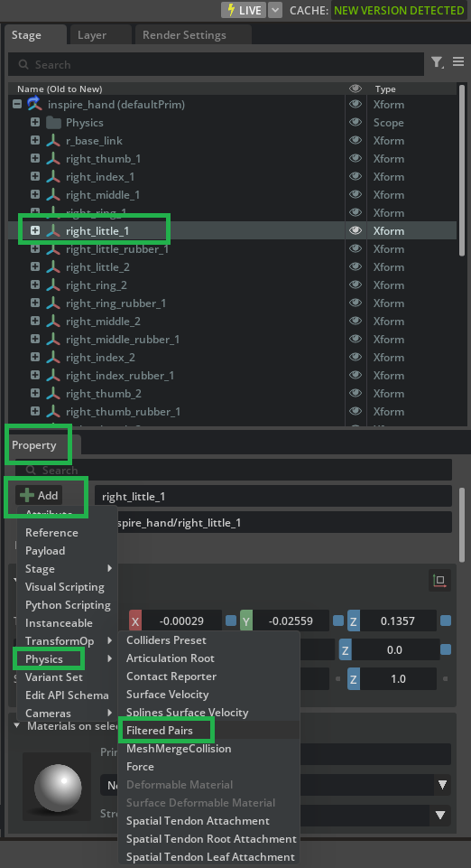Open the LIVE dropdown arrow
The image size is (471, 868).
pos(275,10)
